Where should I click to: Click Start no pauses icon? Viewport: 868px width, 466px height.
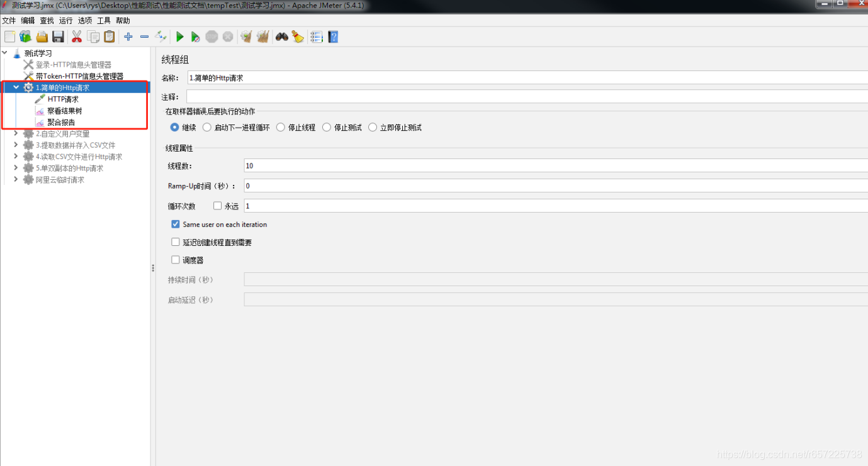click(x=196, y=37)
